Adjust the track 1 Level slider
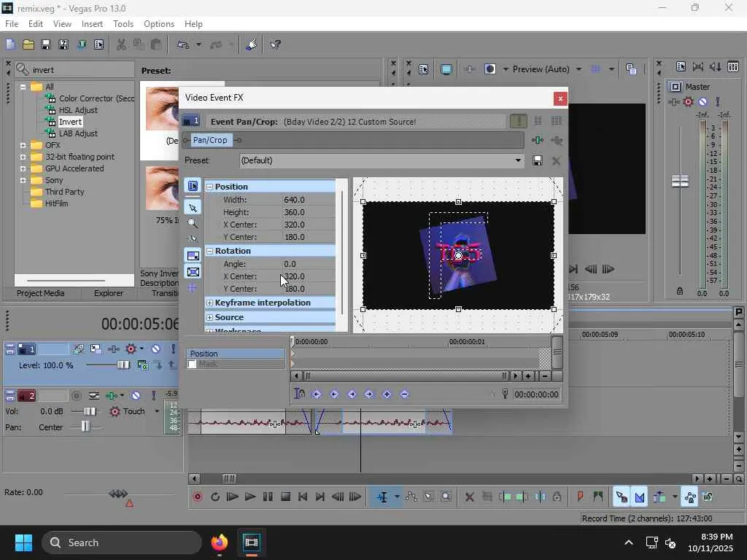 (123, 365)
